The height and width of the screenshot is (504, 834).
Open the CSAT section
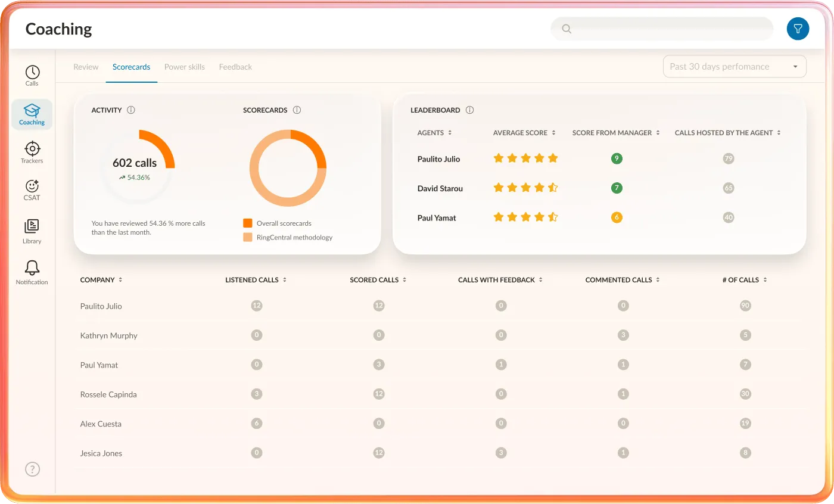coord(32,191)
